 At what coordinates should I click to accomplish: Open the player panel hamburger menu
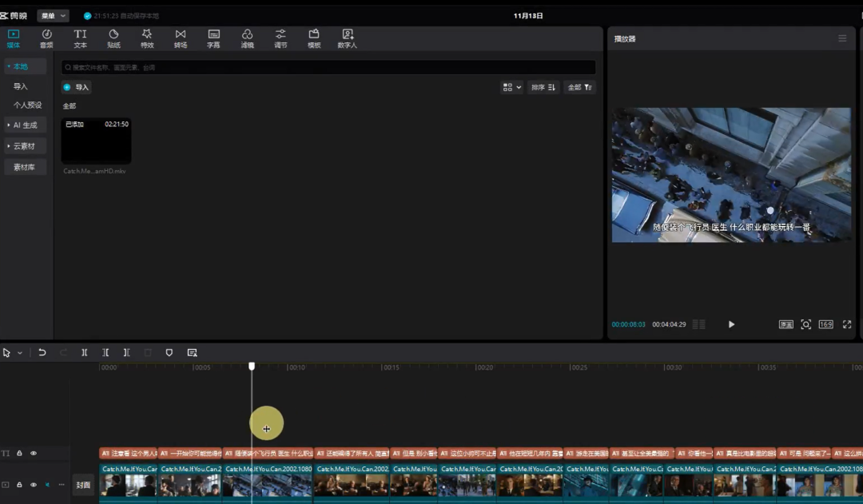point(842,38)
